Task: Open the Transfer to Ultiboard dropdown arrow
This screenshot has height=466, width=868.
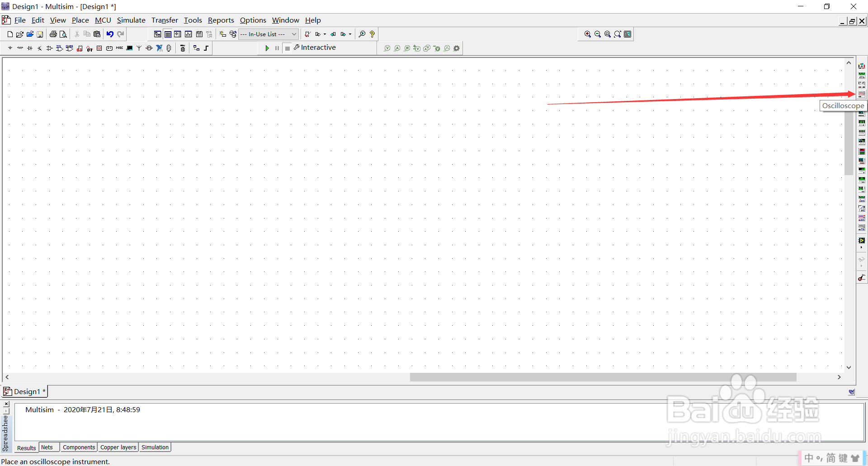Action: point(325,34)
